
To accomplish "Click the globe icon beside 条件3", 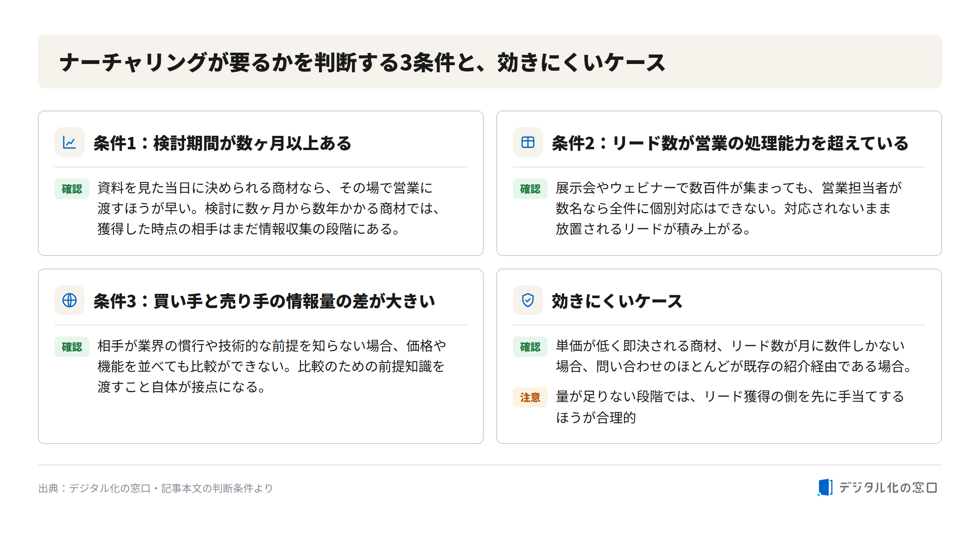I will tap(70, 300).
